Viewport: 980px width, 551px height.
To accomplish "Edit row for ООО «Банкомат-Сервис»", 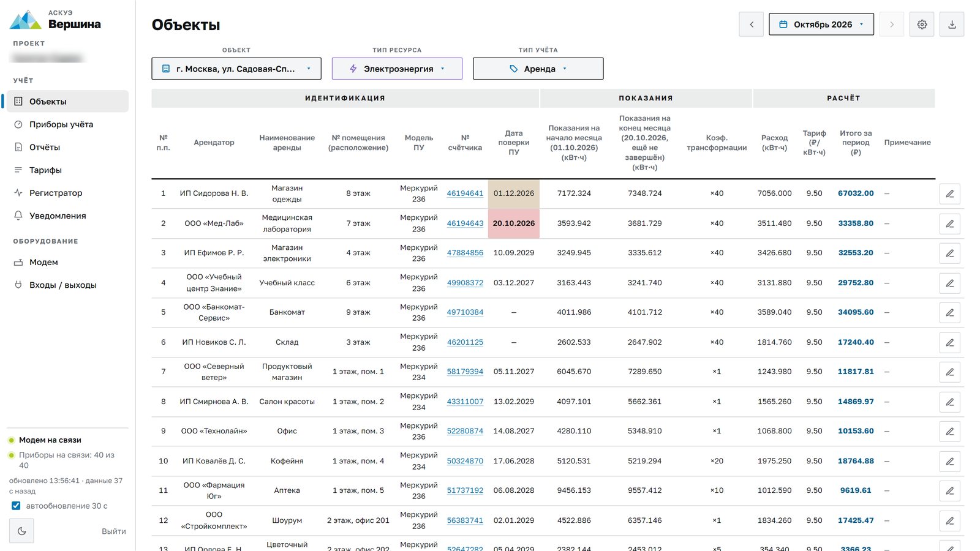I will click(949, 312).
